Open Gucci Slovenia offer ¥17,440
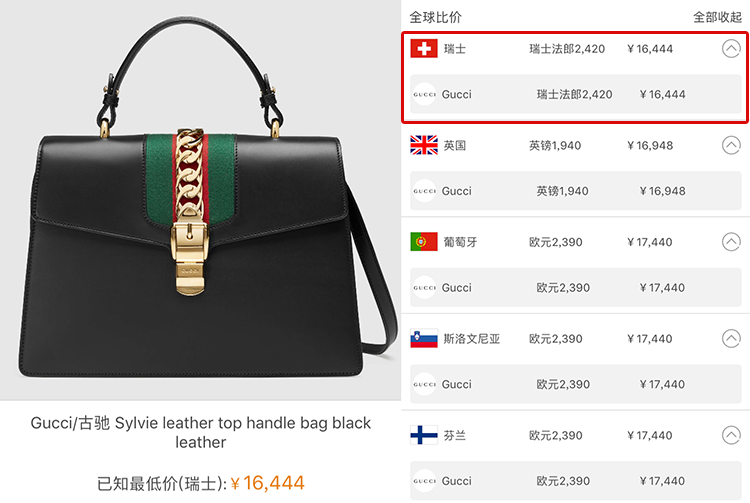Image resolution: width=750 pixels, height=503 pixels. [576, 384]
